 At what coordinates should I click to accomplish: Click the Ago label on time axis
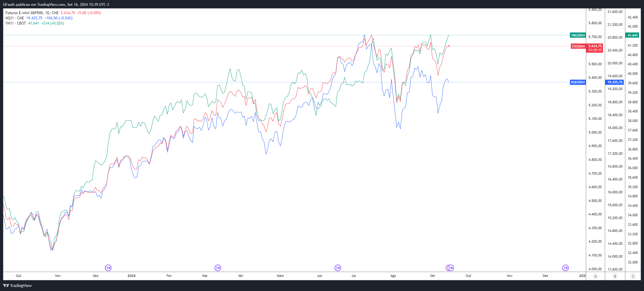click(x=393, y=276)
